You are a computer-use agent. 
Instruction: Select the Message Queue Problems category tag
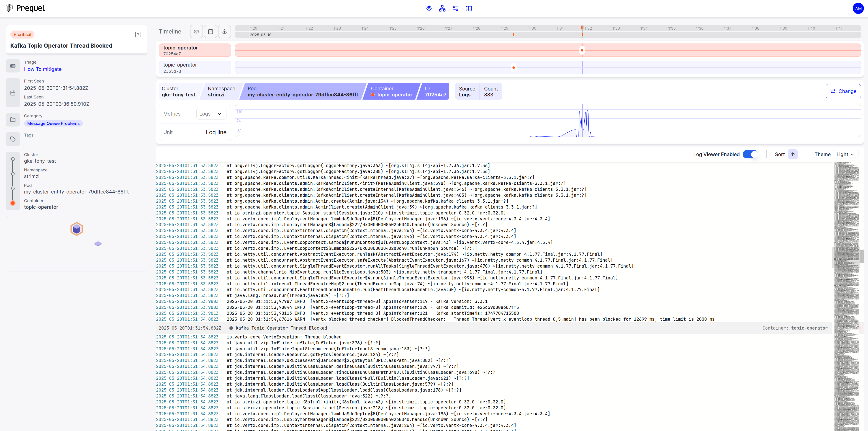point(53,123)
